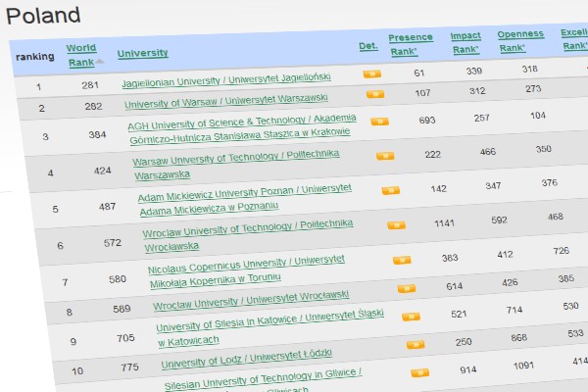This screenshot has width=588, height=392.
Task: Click world rank value 282
Action: click(93, 107)
